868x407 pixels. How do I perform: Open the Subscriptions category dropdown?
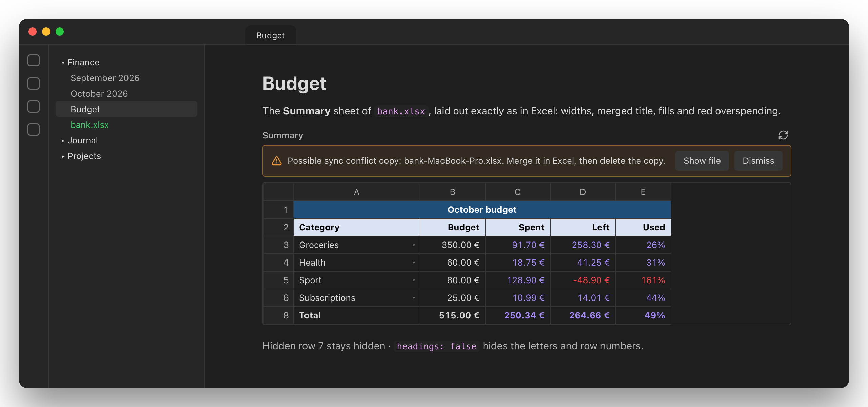coord(414,298)
